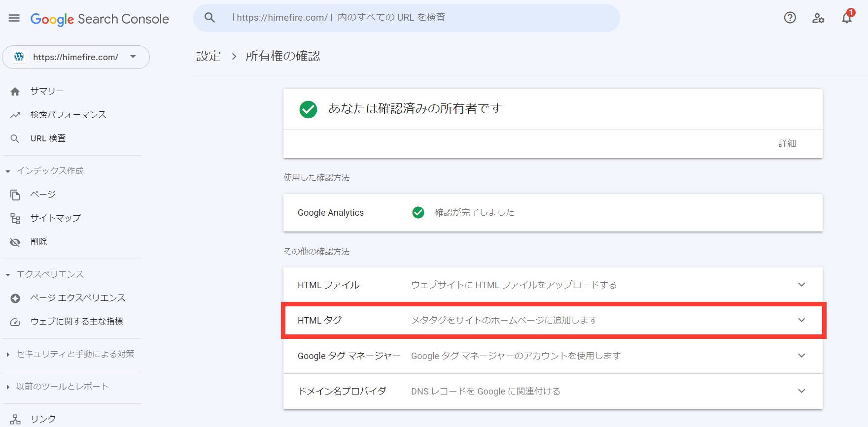Click green check icon next to 確認が完了しました

click(x=418, y=212)
